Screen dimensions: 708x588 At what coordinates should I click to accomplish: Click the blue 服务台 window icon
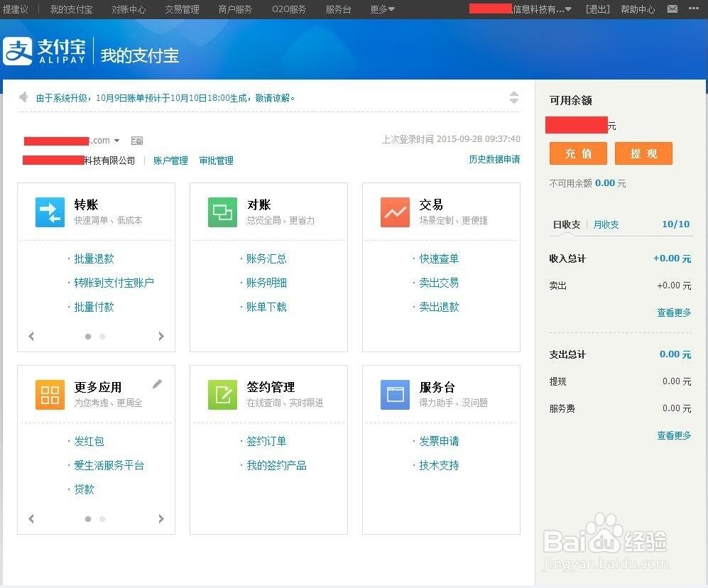coord(395,394)
